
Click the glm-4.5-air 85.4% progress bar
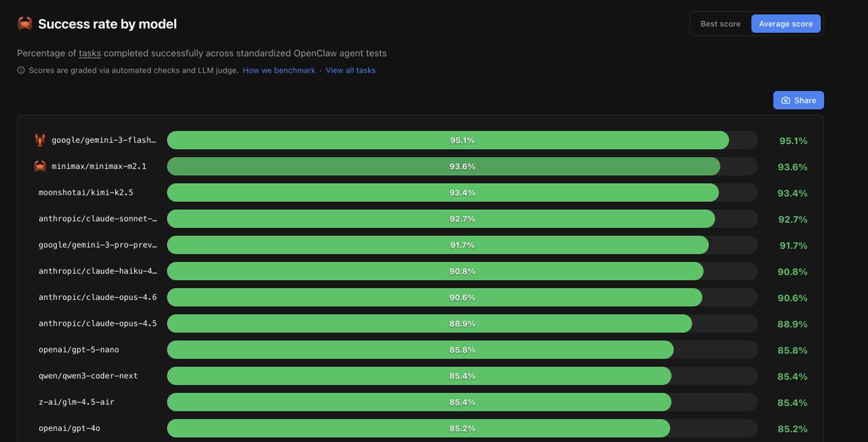(462, 402)
